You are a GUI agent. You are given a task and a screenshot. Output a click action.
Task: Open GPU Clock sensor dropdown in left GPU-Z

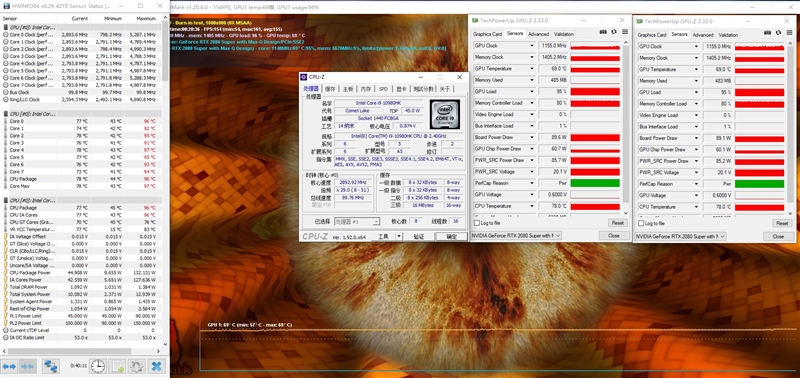click(x=532, y=45)
